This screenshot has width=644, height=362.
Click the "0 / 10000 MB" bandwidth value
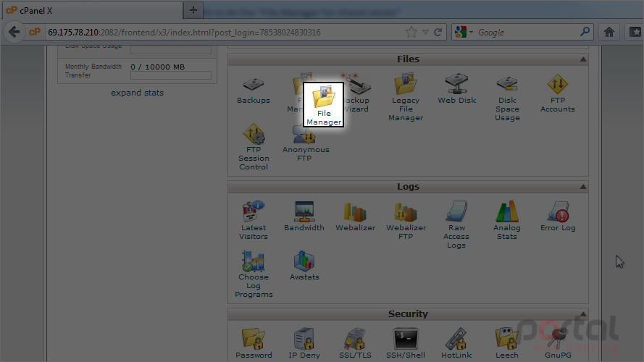[158, 67]
